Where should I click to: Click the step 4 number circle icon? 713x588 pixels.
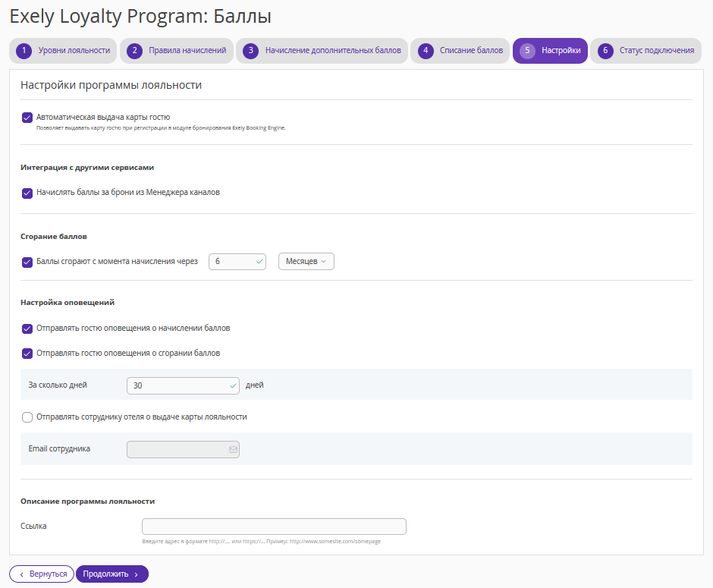[x=426, y=51]
